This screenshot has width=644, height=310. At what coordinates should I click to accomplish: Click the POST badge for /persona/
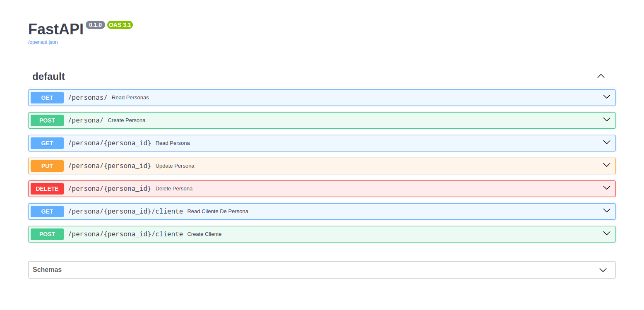(x=47, y=120)
